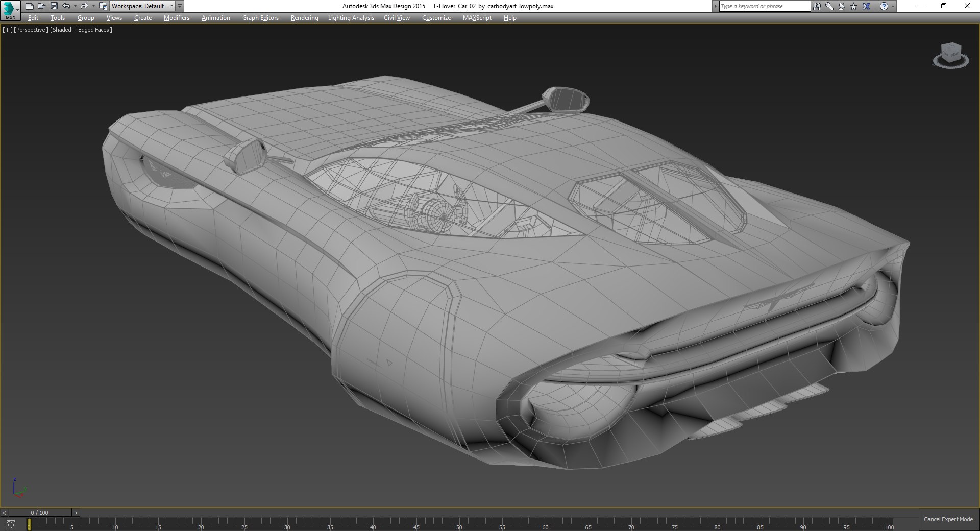Click the [Perspective] viewport label
This screenshot has height=531, width=980.
click(31, 30)
